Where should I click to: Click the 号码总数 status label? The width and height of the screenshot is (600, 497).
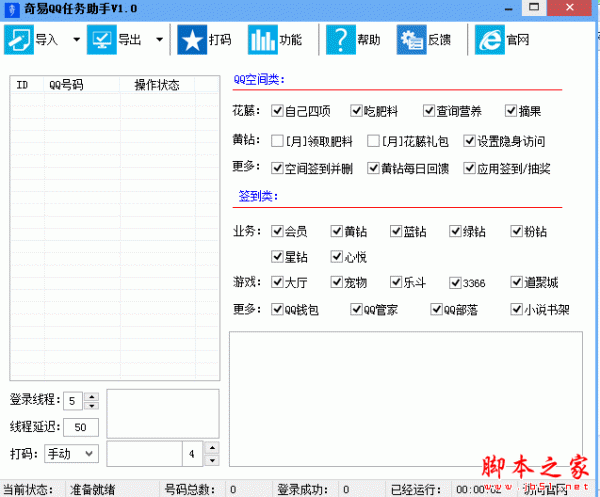pos(190,489)
